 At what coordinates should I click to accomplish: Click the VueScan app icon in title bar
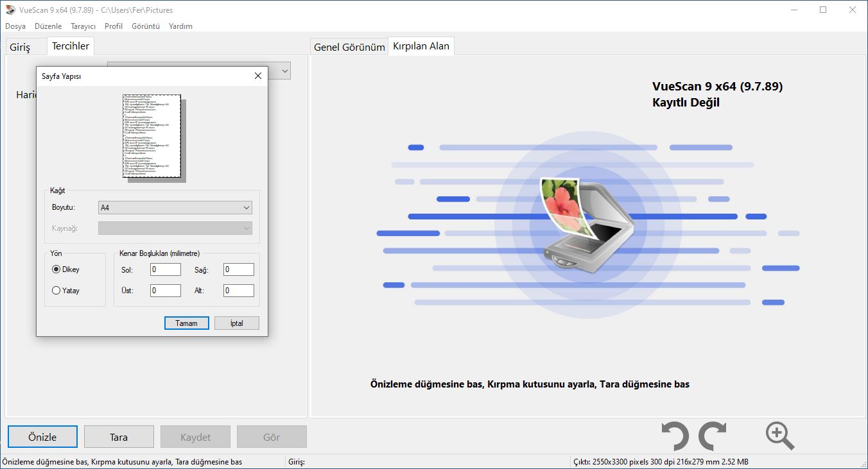(x=10, y=10)
